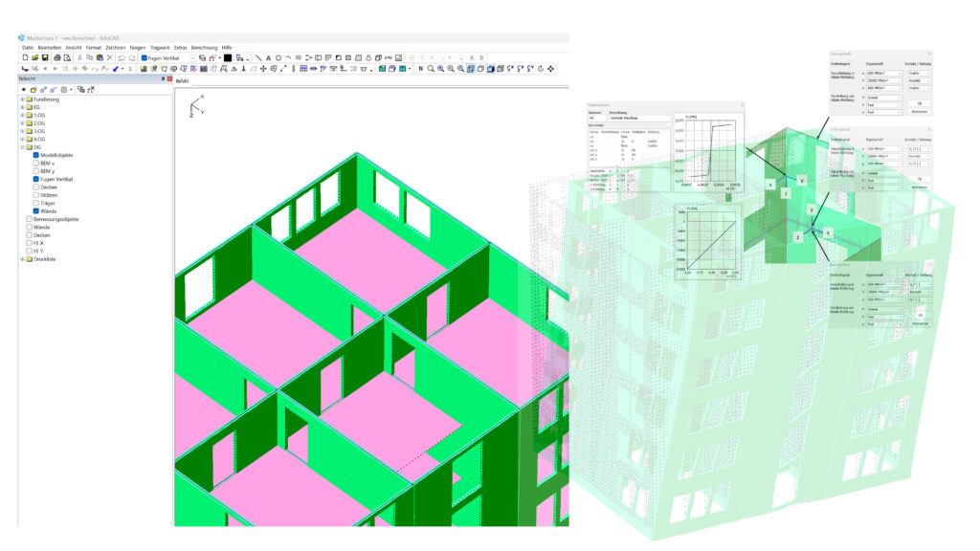980x551 pixels.
Task: Open the Fugen Vertikal layer dropdown
Action: click(x=192, y=57)
